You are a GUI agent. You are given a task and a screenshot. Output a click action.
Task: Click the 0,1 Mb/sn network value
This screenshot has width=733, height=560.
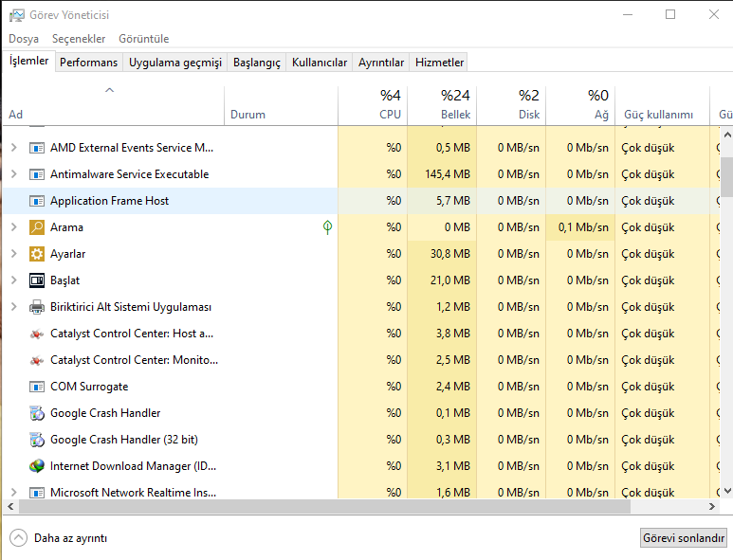583,227
